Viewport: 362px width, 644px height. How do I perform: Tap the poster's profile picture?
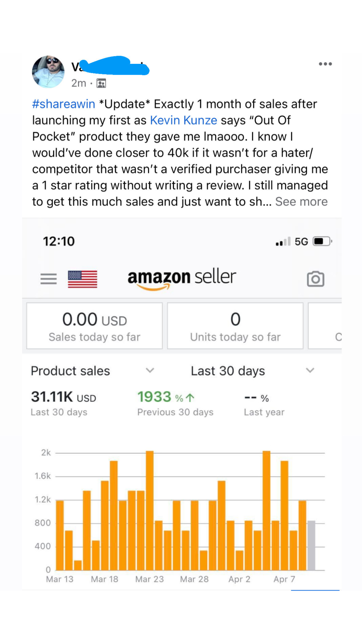pos(48,72)
